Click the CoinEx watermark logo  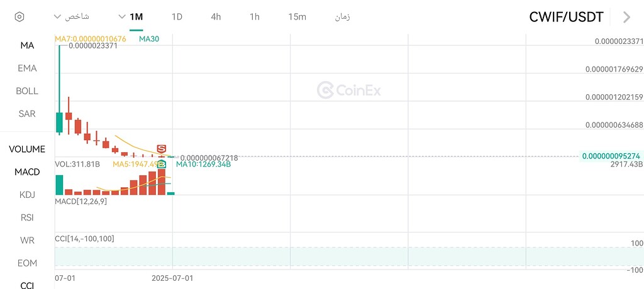348,90
